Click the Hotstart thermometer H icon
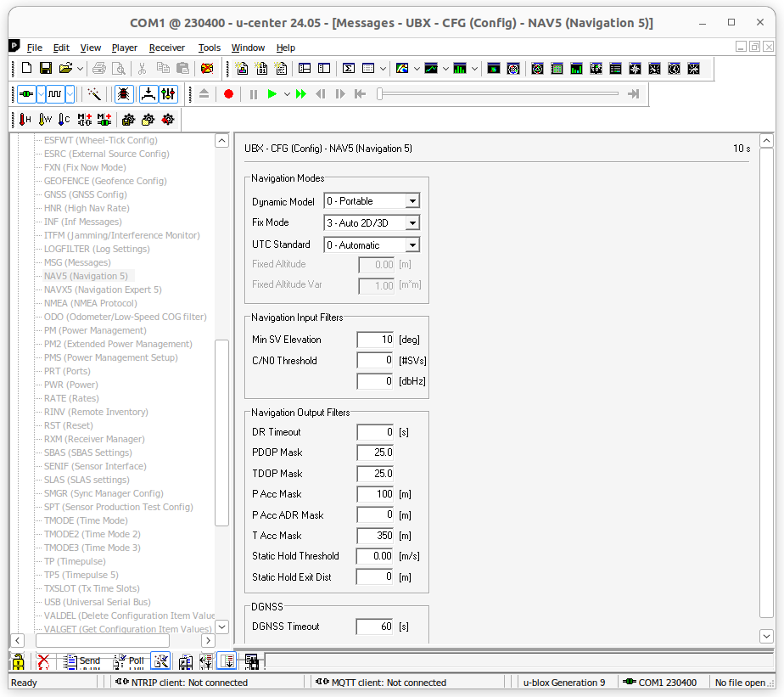The height and width of the screenshot is (697, 784). [25, 120]
